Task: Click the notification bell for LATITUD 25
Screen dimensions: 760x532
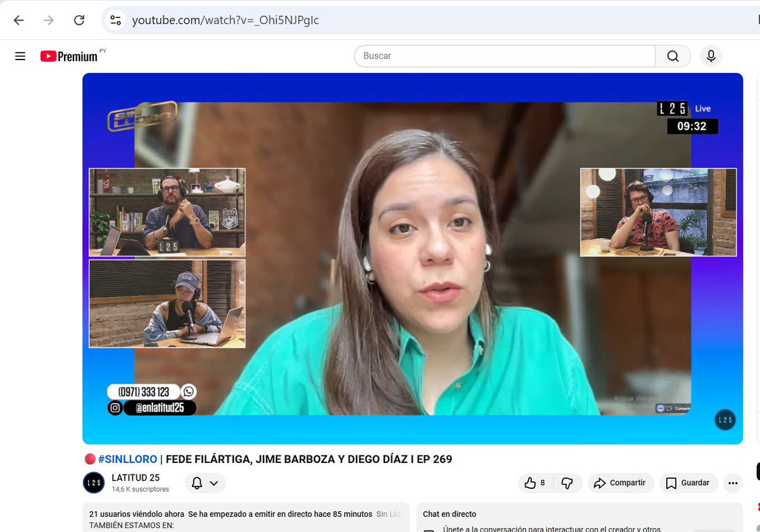Action: [196, 483]
